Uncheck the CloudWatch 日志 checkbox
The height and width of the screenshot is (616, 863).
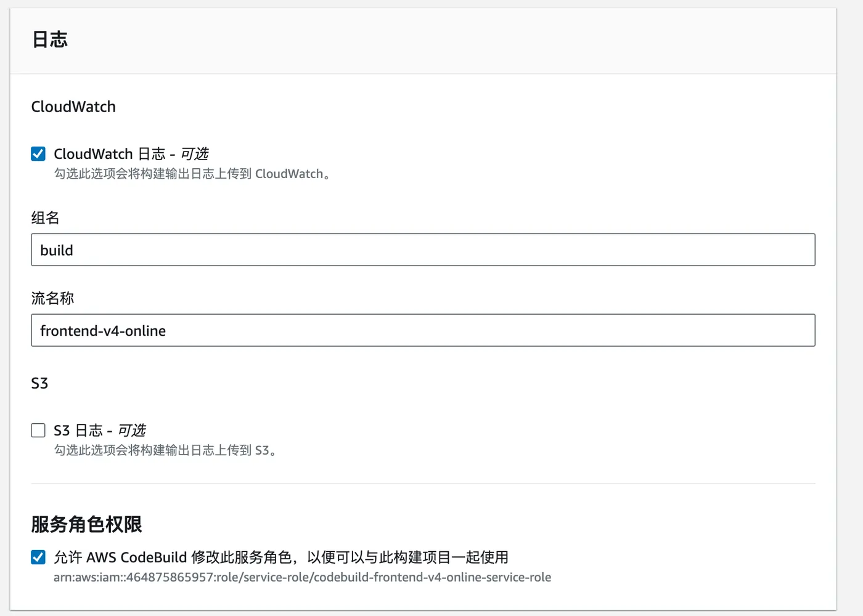tap(38, 154)
